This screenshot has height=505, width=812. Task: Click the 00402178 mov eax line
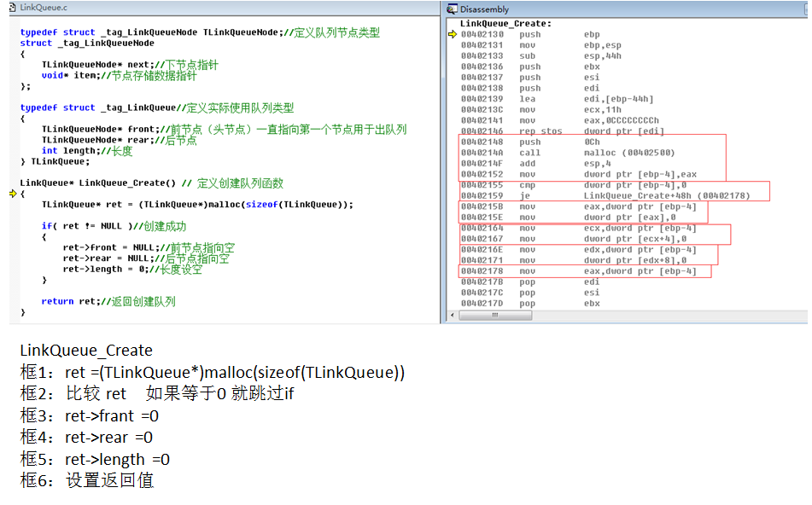[578, 271]
